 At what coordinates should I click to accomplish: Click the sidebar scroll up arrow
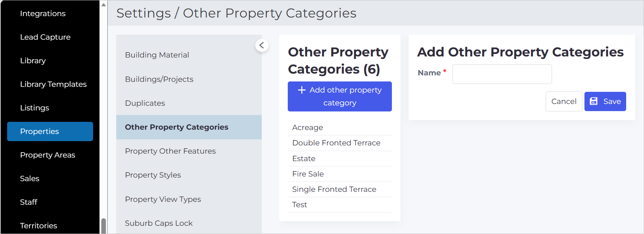point(103,5)
